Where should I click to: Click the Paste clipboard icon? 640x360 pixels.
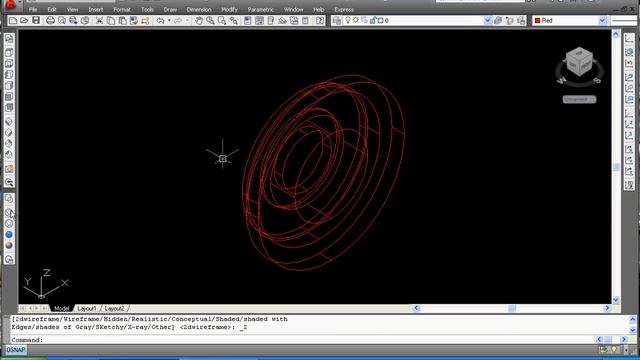122,20
